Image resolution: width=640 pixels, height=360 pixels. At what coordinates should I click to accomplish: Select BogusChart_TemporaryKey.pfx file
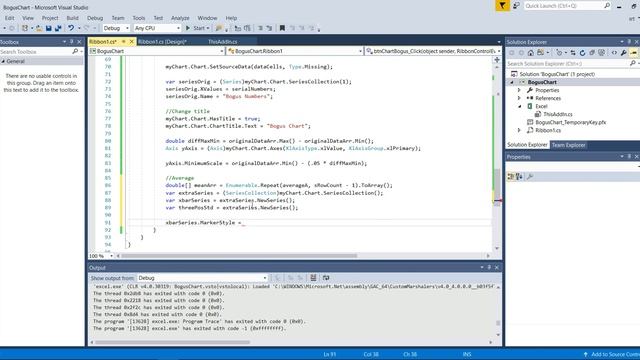(x=570, y=122)
